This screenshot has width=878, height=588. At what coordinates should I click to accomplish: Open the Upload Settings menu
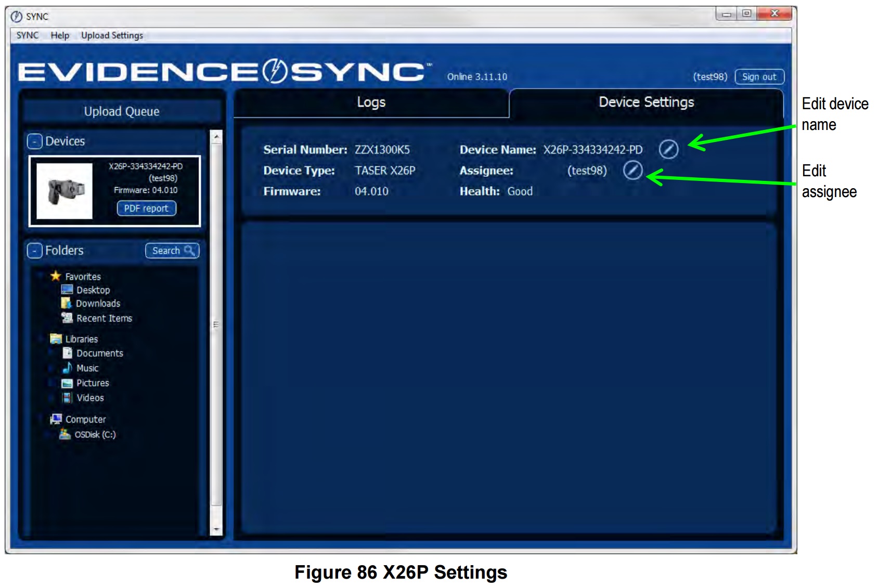tap(112, 35)
